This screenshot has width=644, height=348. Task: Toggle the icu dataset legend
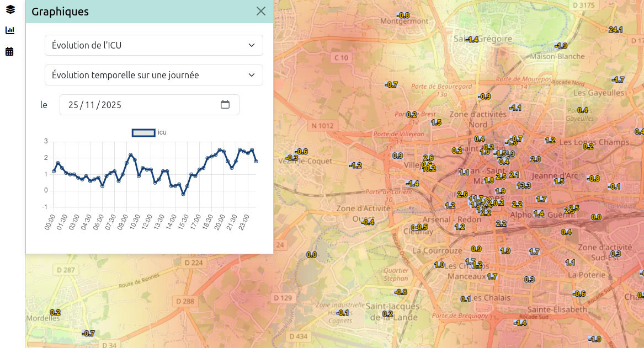click(143, 132)
